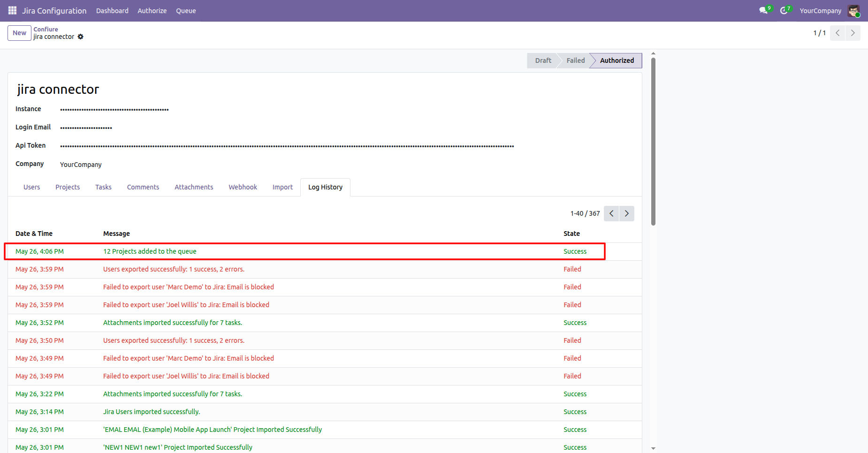Image resolution: width=868 pixels, height=453 pixels.
Task: Click the Jira Configuration app title
Action: click(x=54, y=11)
